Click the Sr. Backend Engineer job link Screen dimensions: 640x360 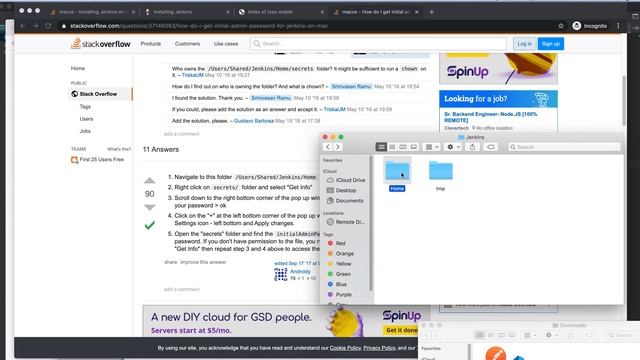click(491, 117)
